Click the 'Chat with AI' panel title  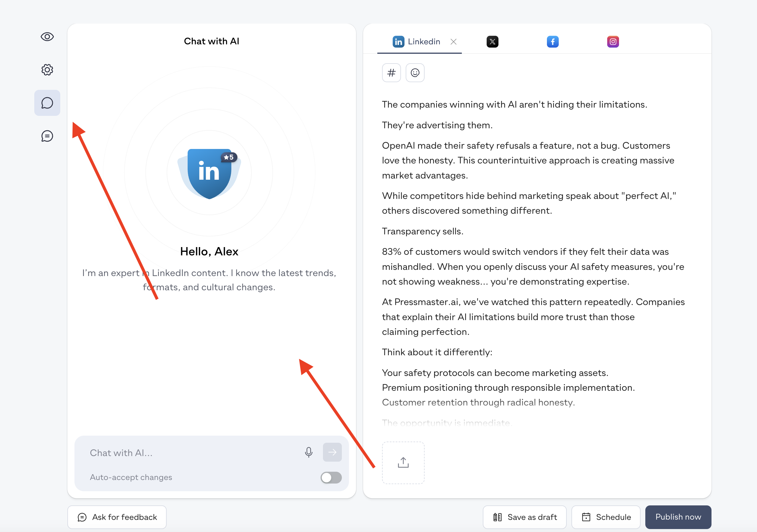211,41
